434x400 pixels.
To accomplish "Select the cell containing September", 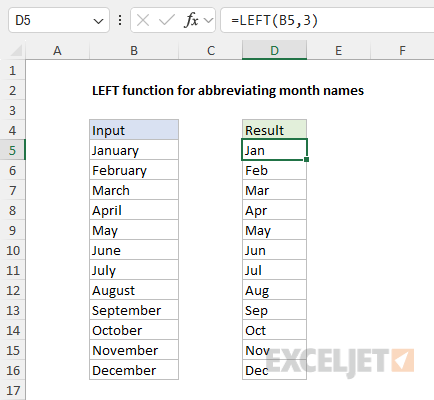I will click(134, 310).
